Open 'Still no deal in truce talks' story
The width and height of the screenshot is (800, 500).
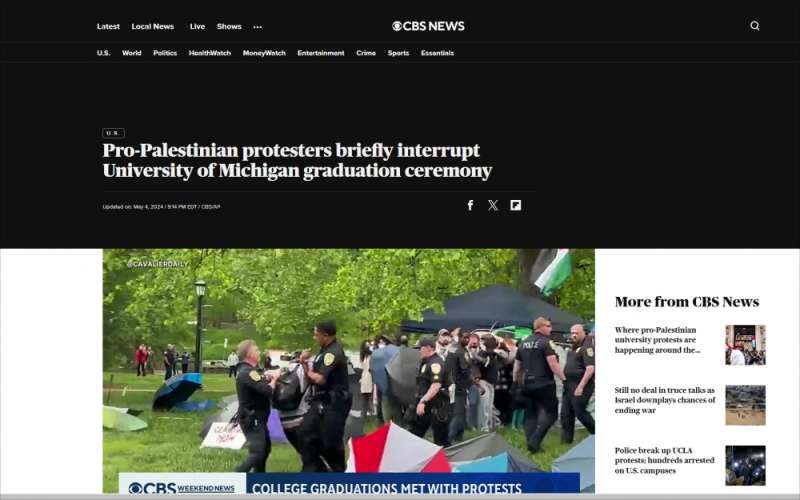[x=665, y=400]
